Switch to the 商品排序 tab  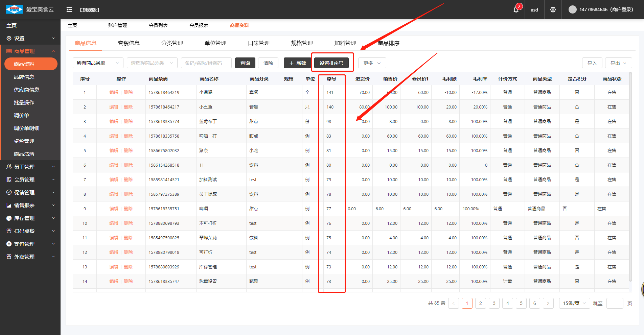pos(388,43)
